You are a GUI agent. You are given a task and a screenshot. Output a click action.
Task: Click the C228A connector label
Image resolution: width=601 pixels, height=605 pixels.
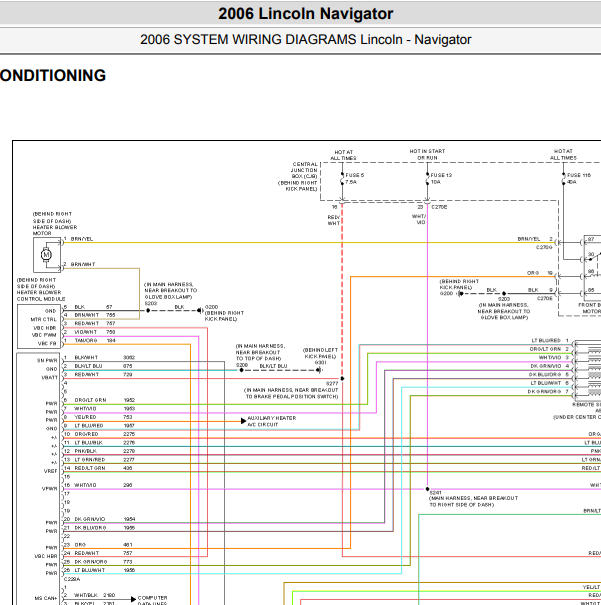[72, 579]
